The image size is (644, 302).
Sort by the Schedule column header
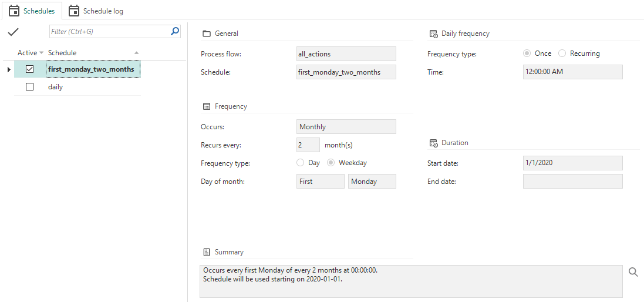click(x=88, y=53)
